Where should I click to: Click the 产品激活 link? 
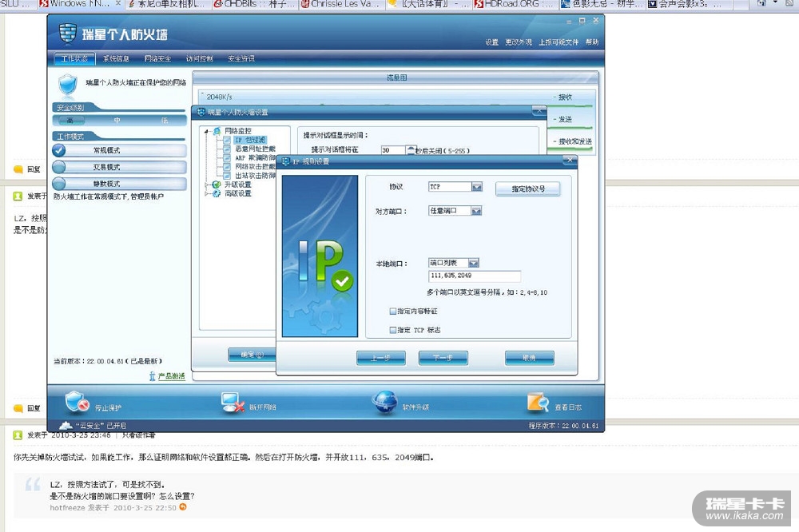(x=171, y=376)
